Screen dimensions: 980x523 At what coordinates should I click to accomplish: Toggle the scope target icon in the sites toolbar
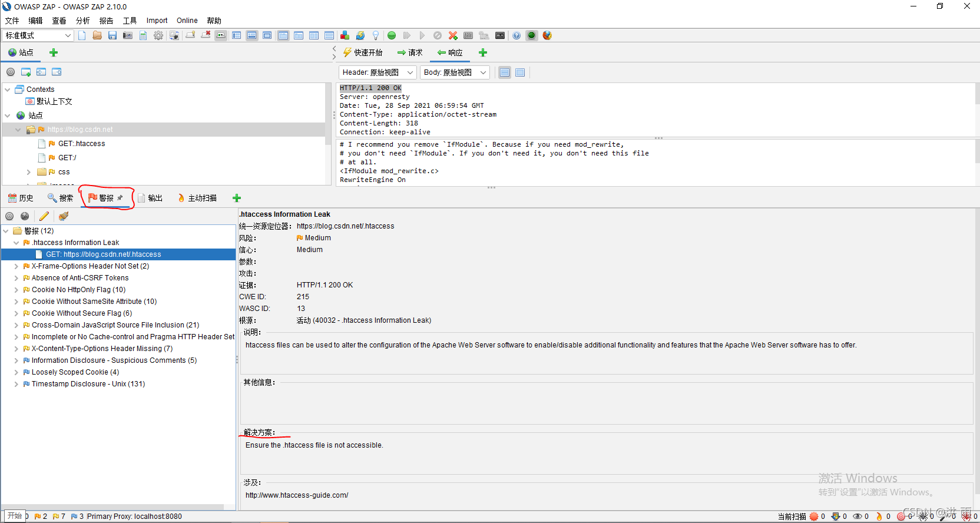(x=11, y=72)
